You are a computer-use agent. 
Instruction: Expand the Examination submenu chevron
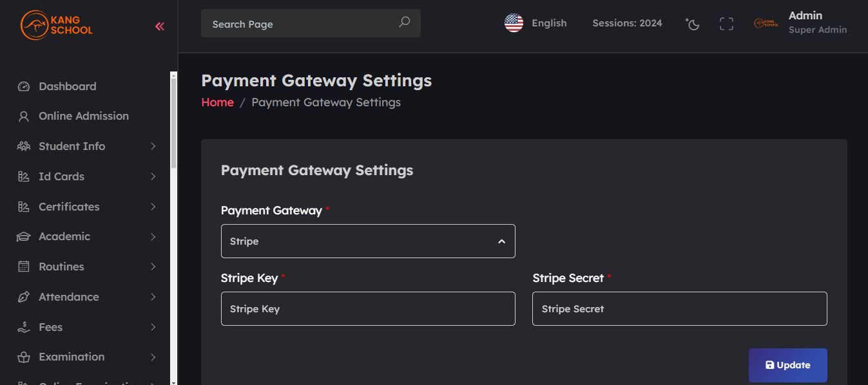[153, 357]
